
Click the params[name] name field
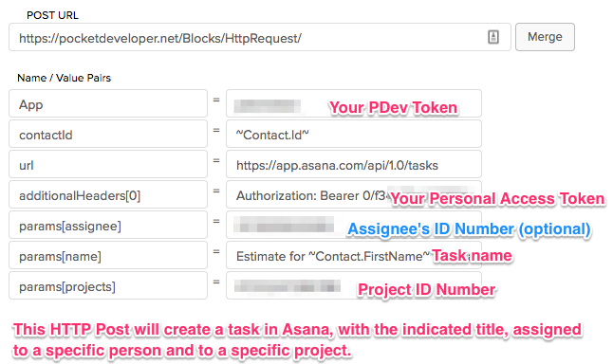pos(108,255)
